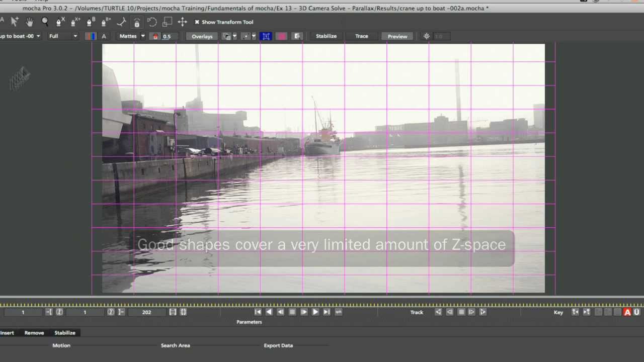Toggle the Show Transform Tool checkbox
Viewport: 644px width, 362px height.
[197, 22]
